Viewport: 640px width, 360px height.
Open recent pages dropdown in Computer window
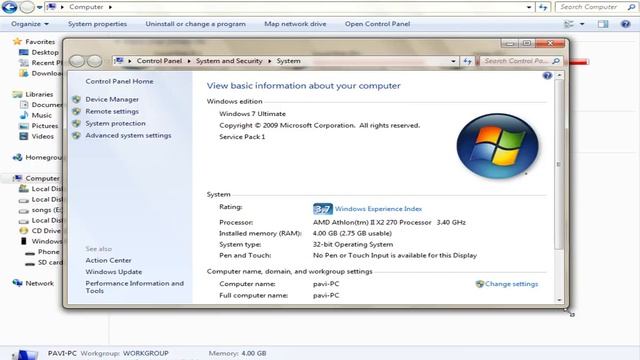tap(39, 7)
